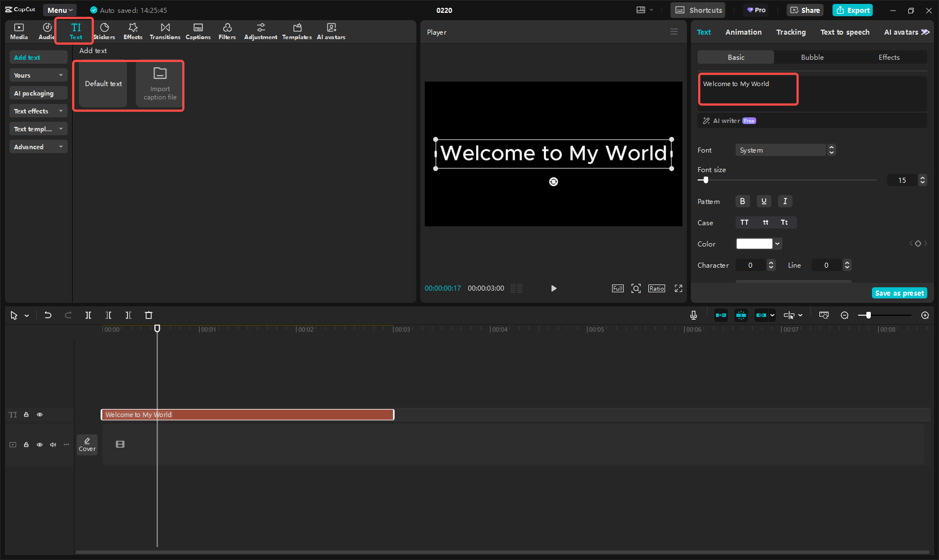Open the Menu dropdown
This screenshot has height=560, width=939.
(x=60, y=10)
